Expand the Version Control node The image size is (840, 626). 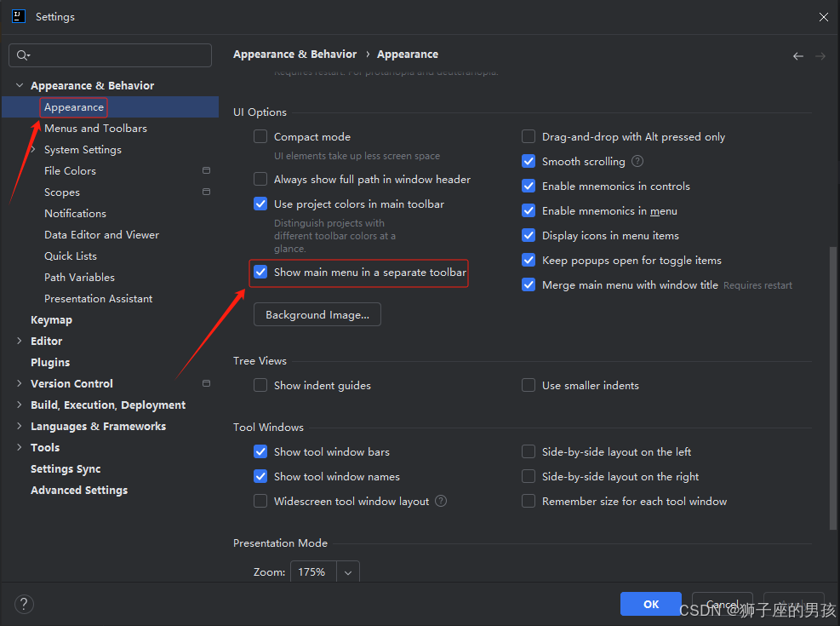click(x=20, y=383)
